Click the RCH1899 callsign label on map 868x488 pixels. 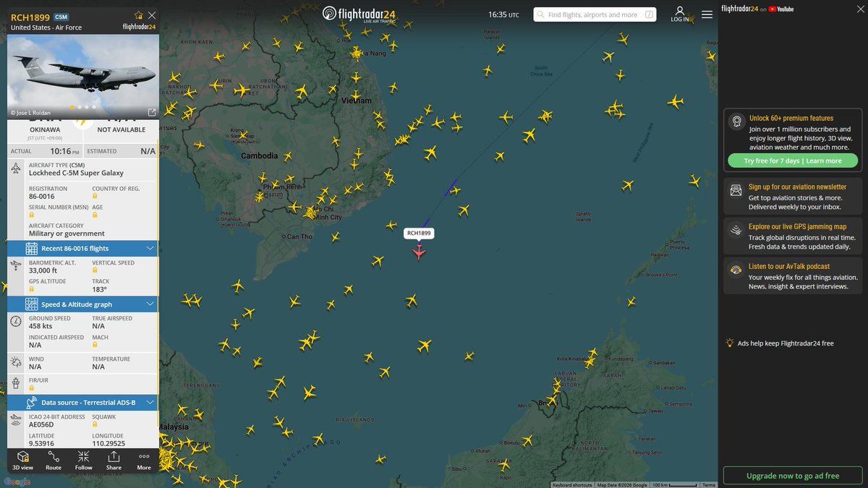418,233
